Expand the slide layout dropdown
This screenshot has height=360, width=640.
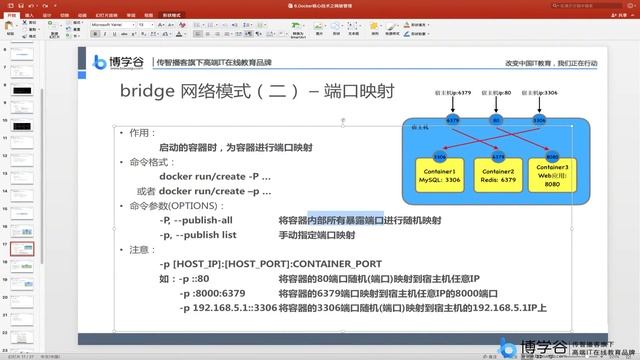pos(77,23)
